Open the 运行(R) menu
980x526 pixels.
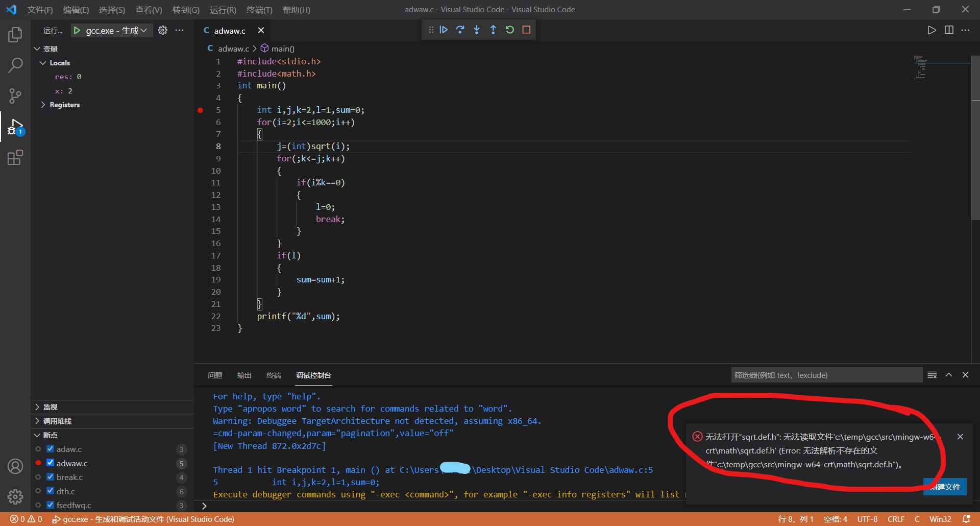pos(223,10)
